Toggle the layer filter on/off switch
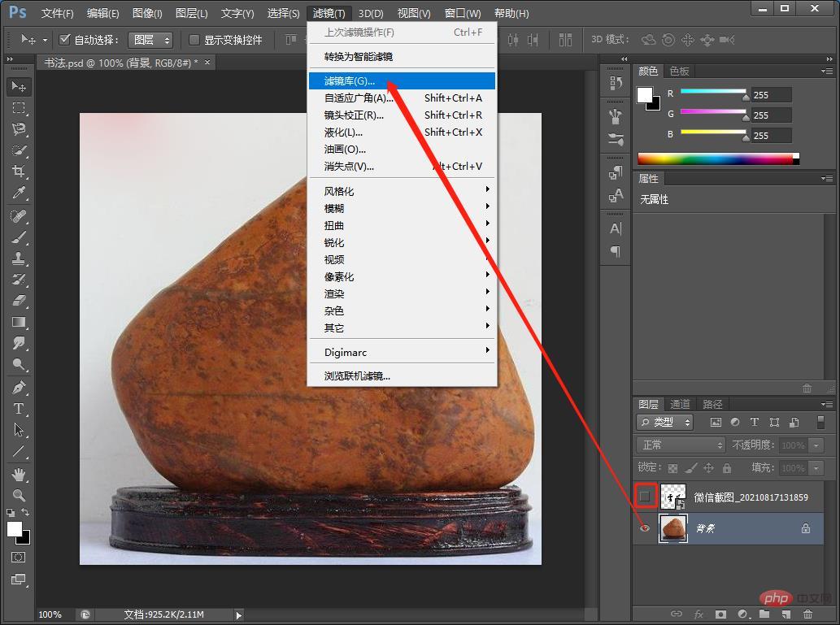Image resolution: width=840 pixels, height=625 pixels. click(x=820, y=422)
